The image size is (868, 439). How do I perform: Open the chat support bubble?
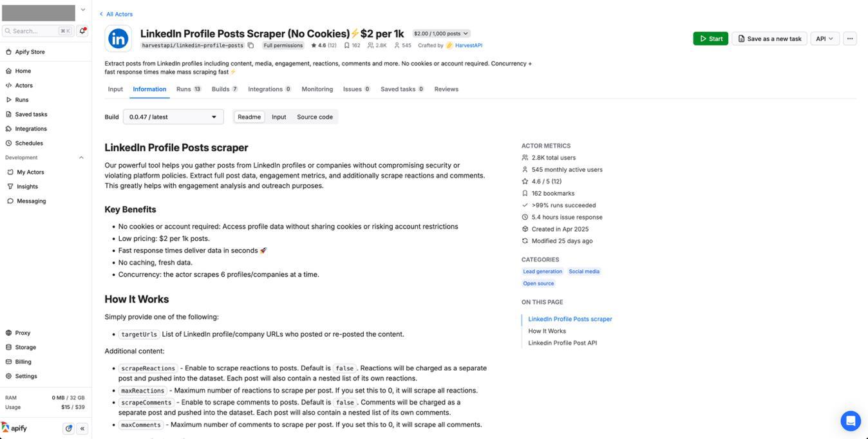tap(851, 421)
